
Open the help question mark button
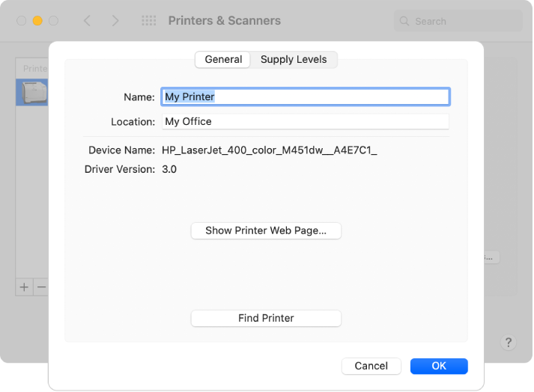pyautogui.click(x=509, y=343)
